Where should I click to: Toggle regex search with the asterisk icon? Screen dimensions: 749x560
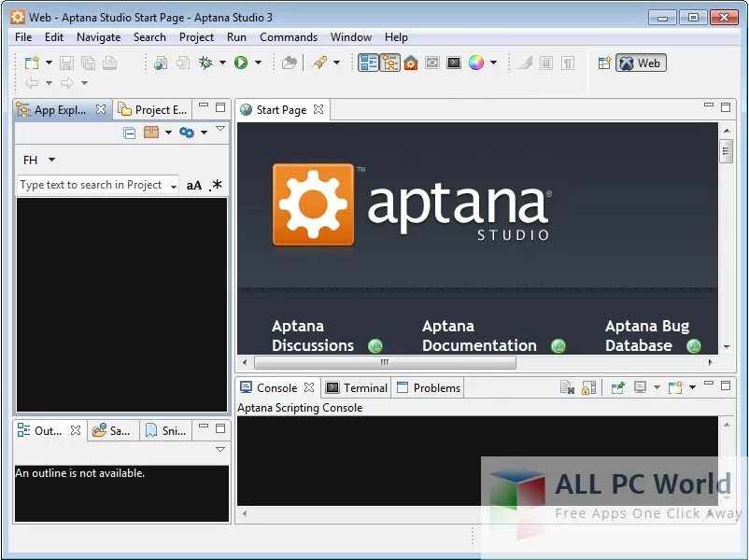pos(216,184)
